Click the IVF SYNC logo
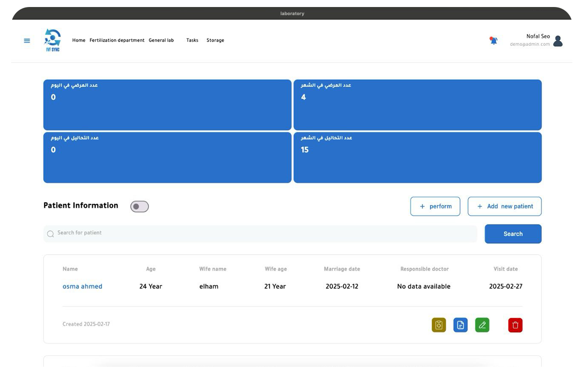 52,40
